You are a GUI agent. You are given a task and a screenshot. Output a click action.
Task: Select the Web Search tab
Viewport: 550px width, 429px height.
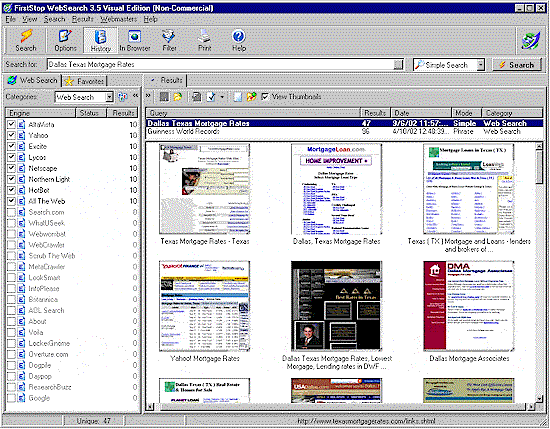point(33,80)
